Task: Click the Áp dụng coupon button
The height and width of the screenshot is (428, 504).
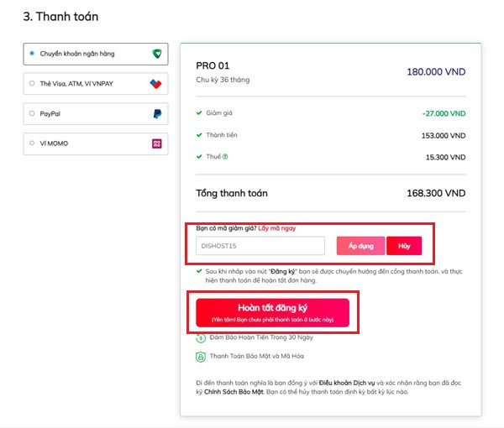Action: pos(360,246)
